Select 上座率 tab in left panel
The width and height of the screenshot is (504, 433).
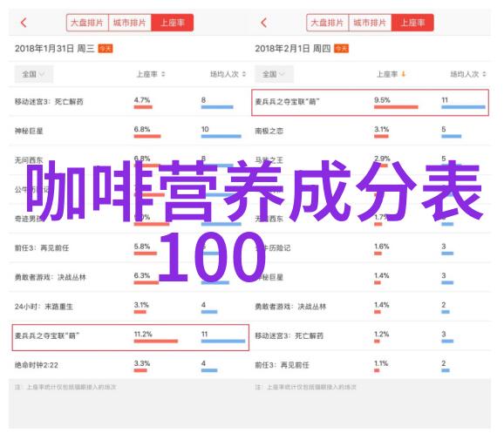[173, 23]
